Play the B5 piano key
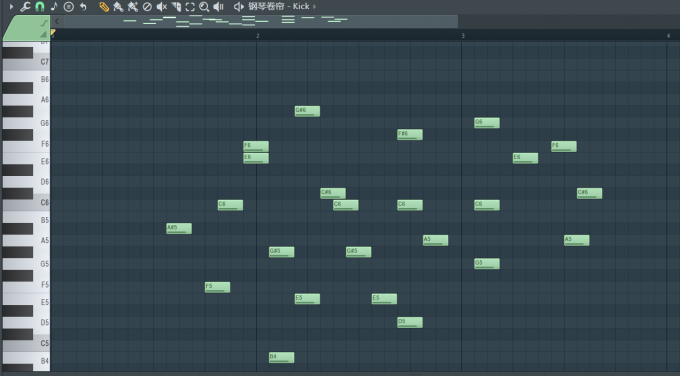Screen dimensions: 680x376 pos(41,220)
